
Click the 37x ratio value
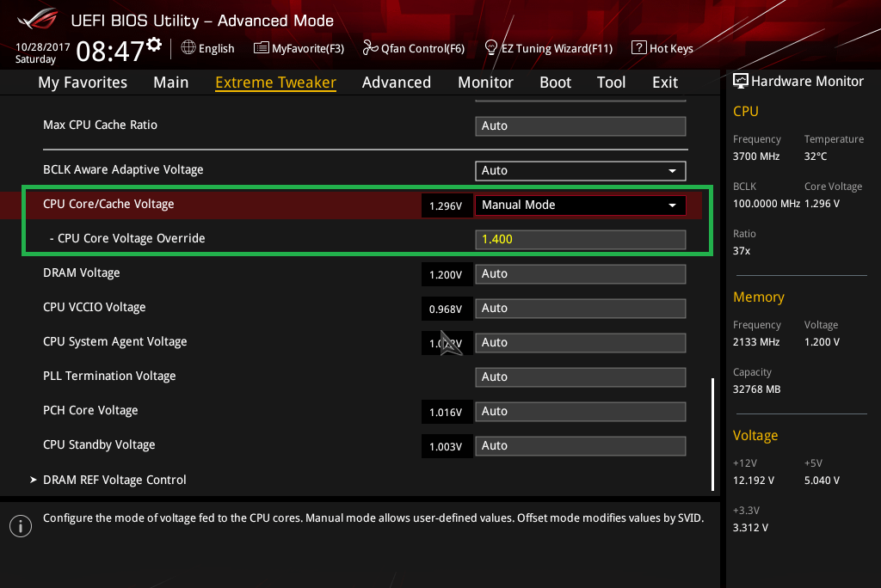coord(742,251)
